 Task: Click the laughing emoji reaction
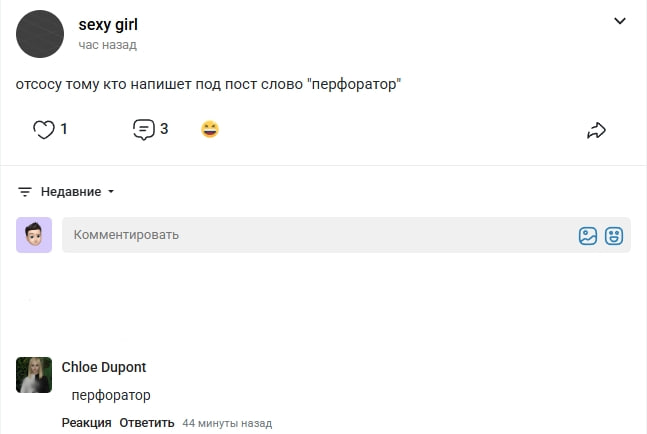click(210, 129)
